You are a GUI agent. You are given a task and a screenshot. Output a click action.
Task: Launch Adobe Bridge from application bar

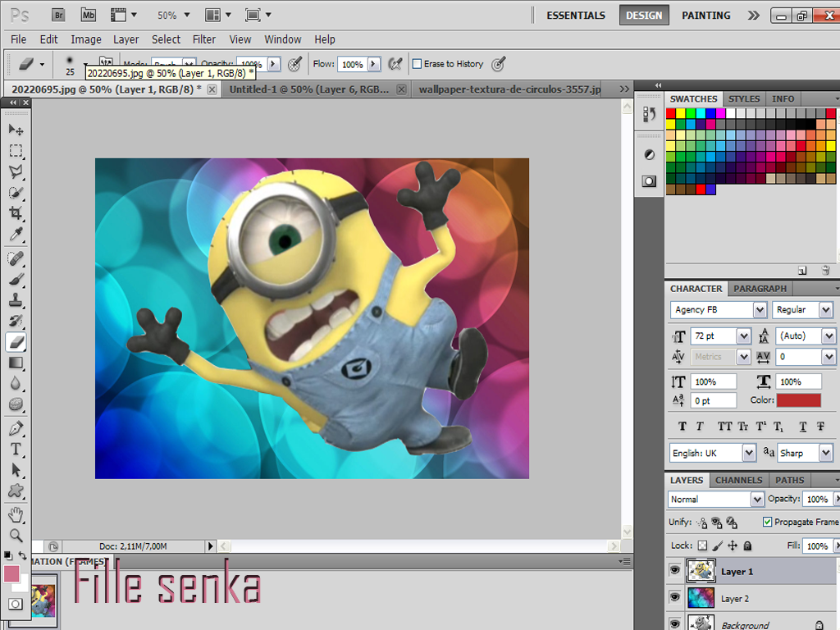coord(58,15)
